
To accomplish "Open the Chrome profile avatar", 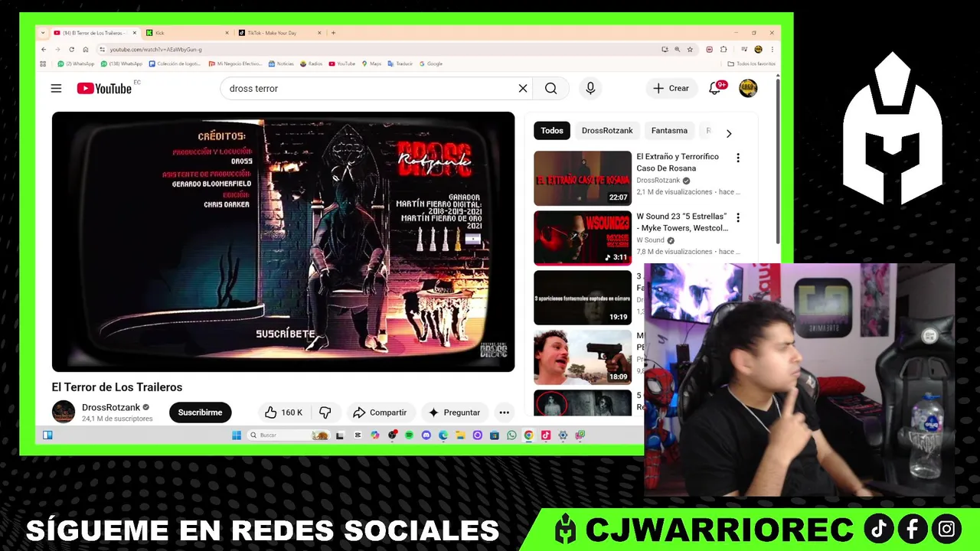I will coord(758,50).
